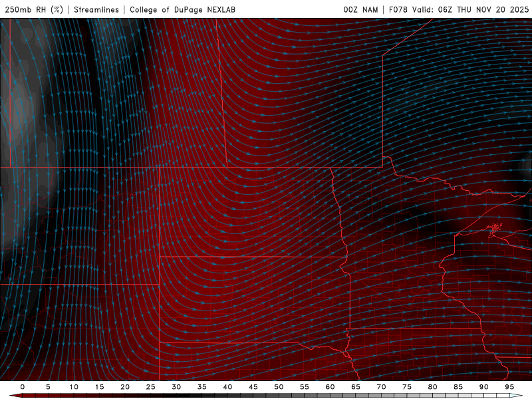Click the colorbar segment between 0 and 5

pyautogui.click(x=35, y=396)
